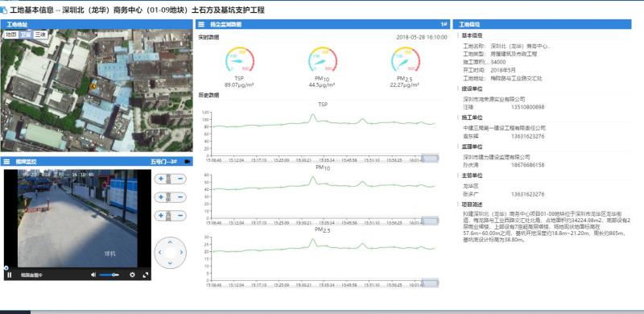Mute the video player speaker icon
Screen dimensions: 644x314
point(93,275)
